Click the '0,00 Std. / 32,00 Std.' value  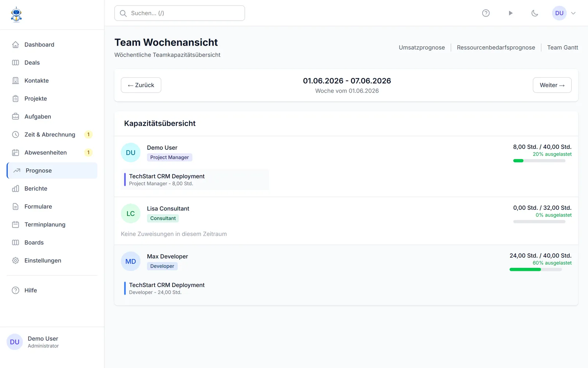point(542,208)
